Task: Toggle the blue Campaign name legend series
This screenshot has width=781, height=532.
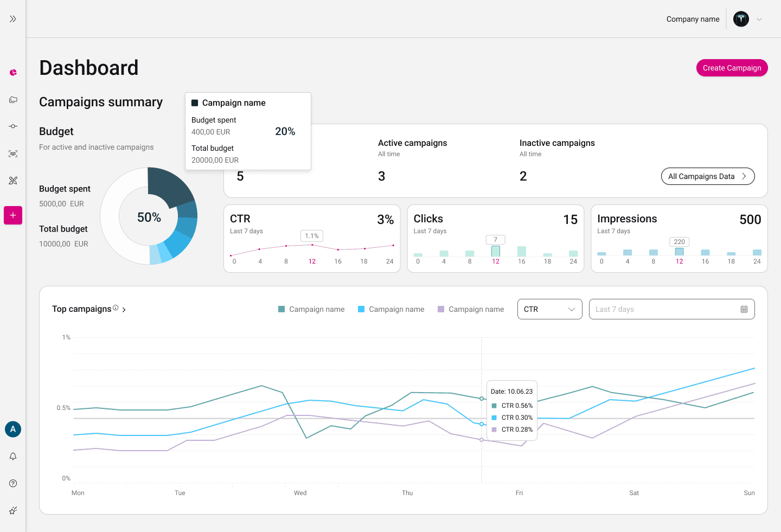Action: (x=391, y=309)
